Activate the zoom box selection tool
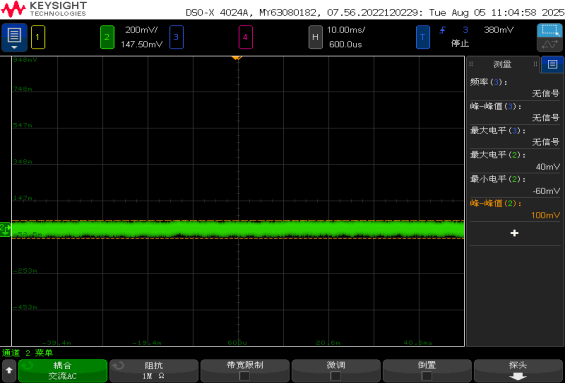Image resolution: width=565 pixels, height=384 pixels. coord(549,30)
